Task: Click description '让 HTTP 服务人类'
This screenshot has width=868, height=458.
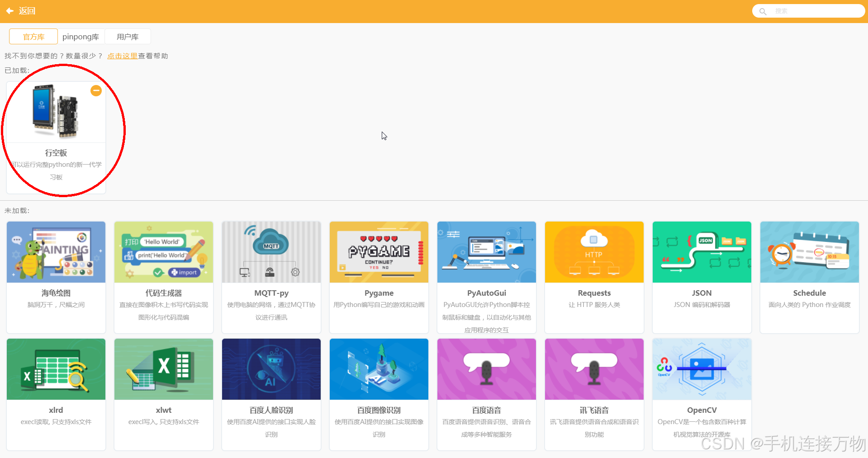Action: click(594, 305)
